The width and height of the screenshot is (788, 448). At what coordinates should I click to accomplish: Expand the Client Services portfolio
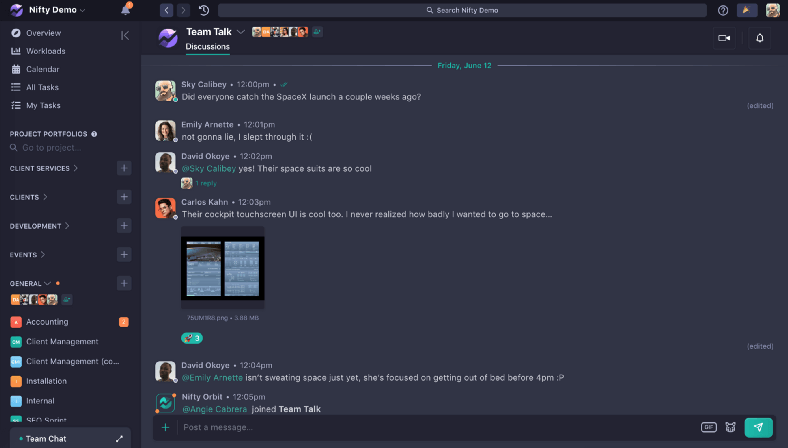tap(44, 168)
